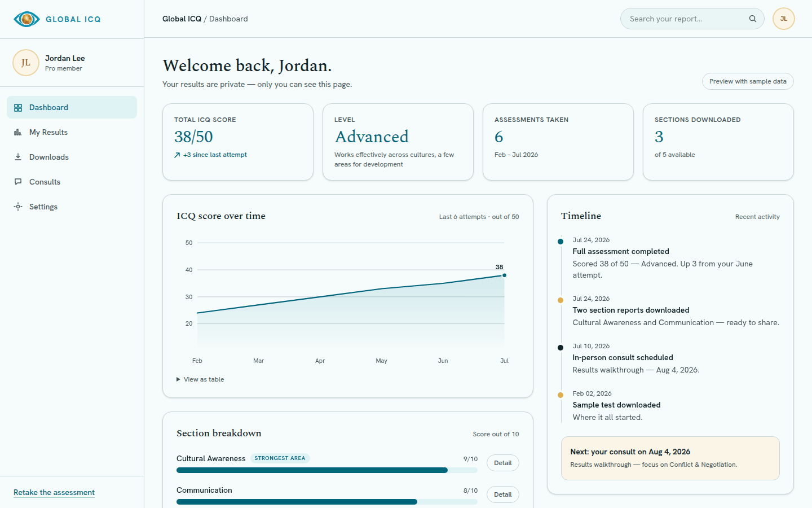Click the Settings gear icon in sidebar
This screenshot has height=508, width=812.
coord(18,207)
